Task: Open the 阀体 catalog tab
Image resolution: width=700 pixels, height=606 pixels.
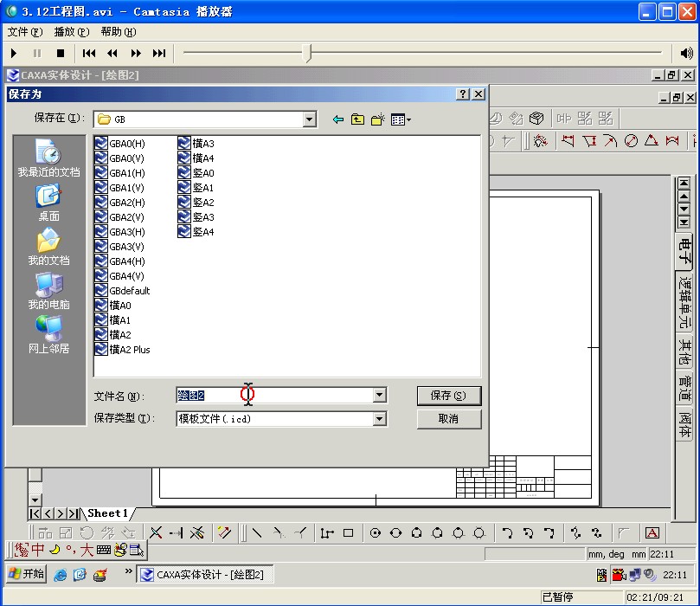Action: coord(684,424)
